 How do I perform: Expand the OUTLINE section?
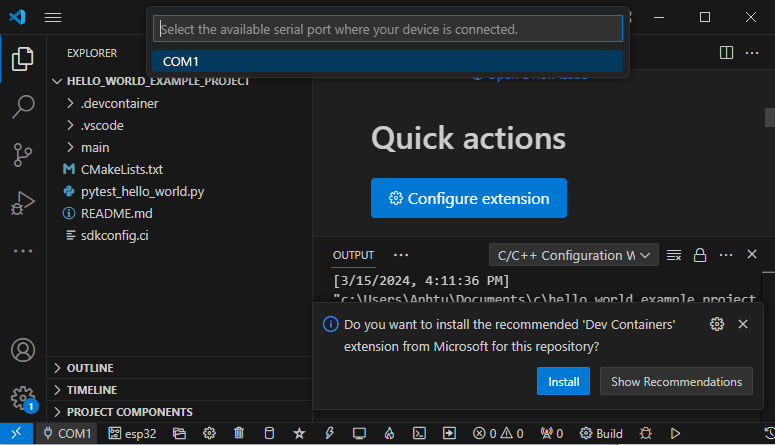click(90, 368)
